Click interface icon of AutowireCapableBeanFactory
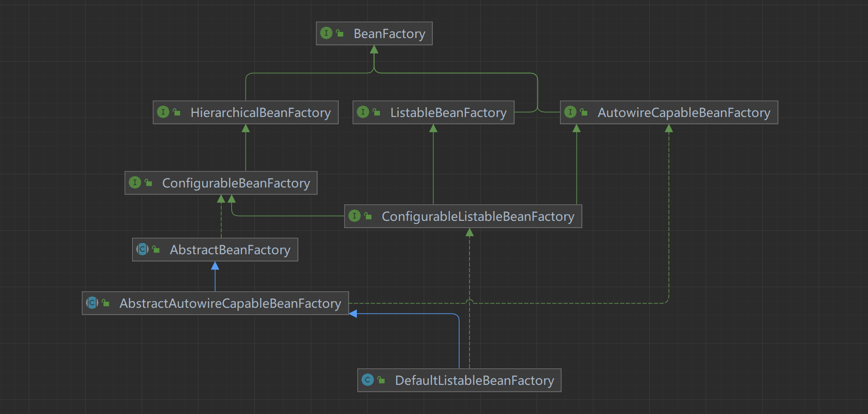The height and width of the screenshot is (414, 868). [570, 112]
